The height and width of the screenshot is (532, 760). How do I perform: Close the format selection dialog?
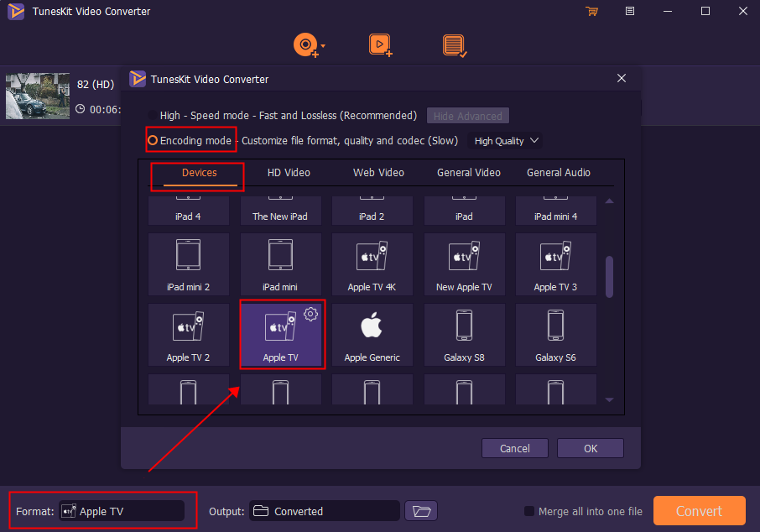[x=622, y=79]
